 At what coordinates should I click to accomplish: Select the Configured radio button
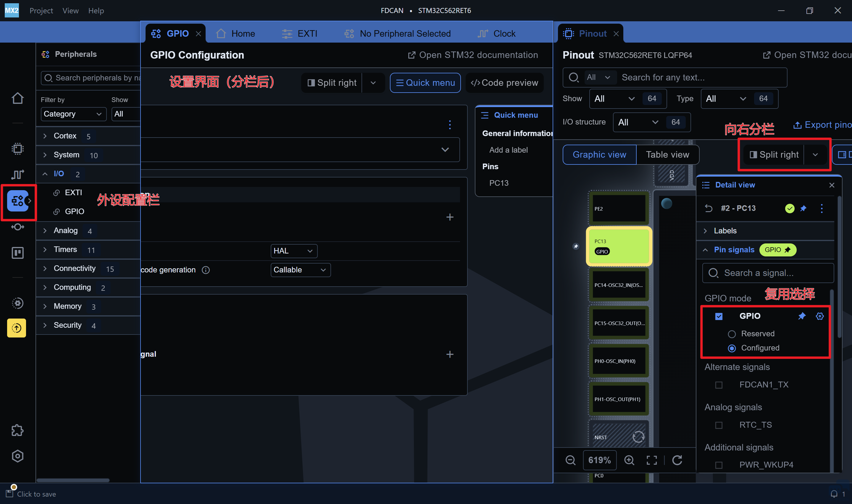click(732, 348)
